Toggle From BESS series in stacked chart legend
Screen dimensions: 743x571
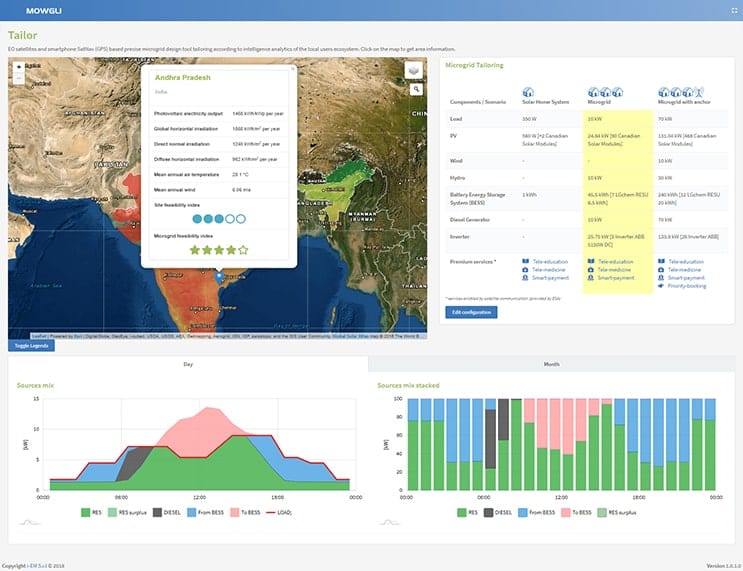click(x=536, y=512)
